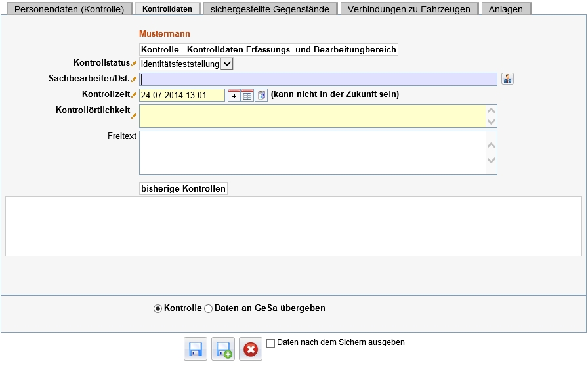Image resolution: width=588 pixels, height=366 pixels.
Task: Open the Anlagen tab
Action: tap(505, 9)
